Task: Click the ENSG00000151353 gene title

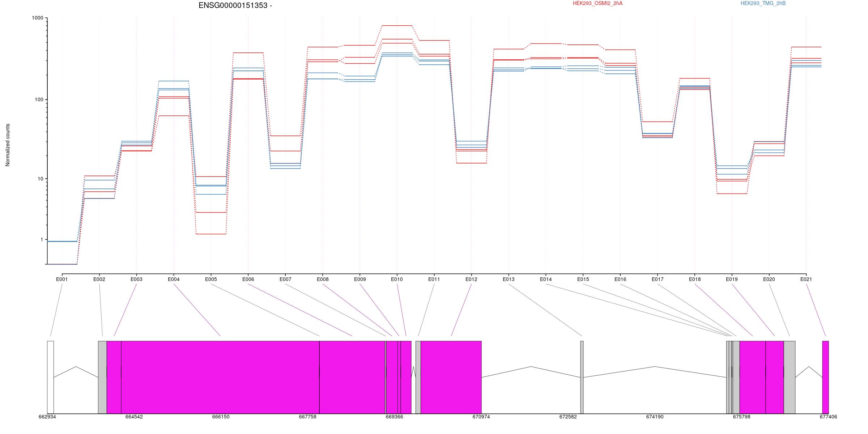Action: point(235,5)
